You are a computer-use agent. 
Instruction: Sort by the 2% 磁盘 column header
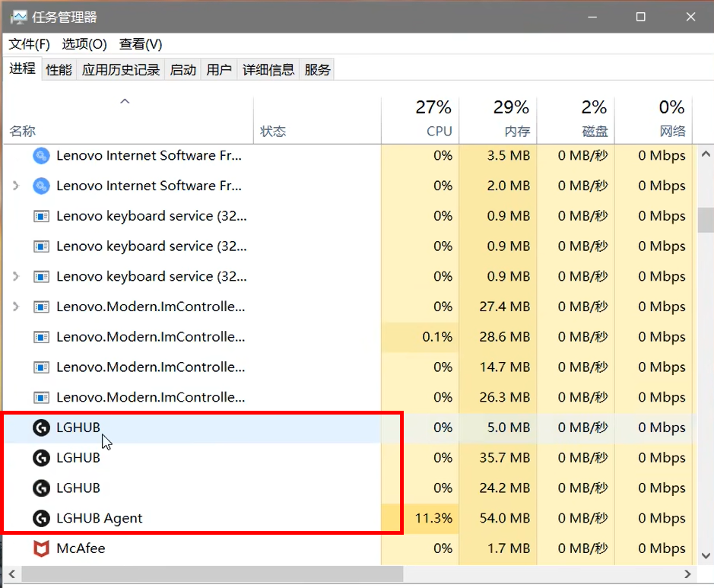[576, 119]
